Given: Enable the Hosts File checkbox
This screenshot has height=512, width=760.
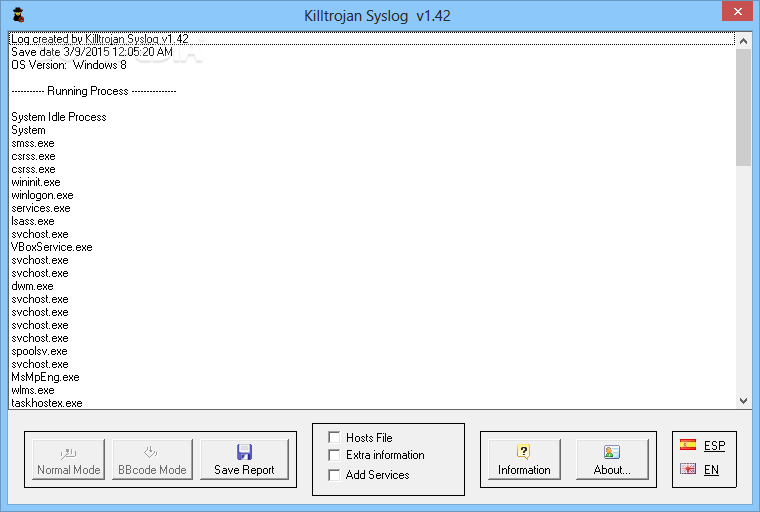Looking at the screenshot, I should coord(334,437).
